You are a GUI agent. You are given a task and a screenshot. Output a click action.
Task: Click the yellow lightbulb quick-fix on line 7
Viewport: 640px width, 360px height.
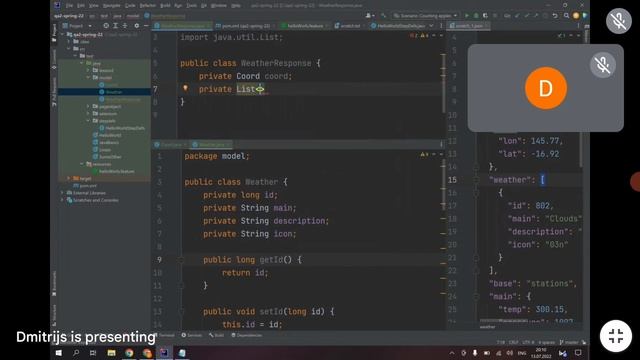click(x=185, y=88)
